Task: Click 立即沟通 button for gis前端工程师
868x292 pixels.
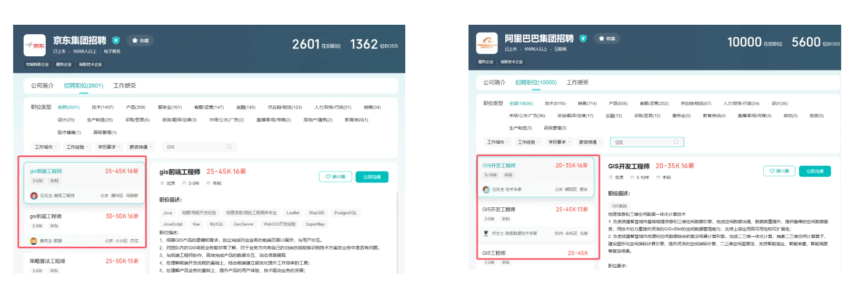Action: (x=372, y=177)
